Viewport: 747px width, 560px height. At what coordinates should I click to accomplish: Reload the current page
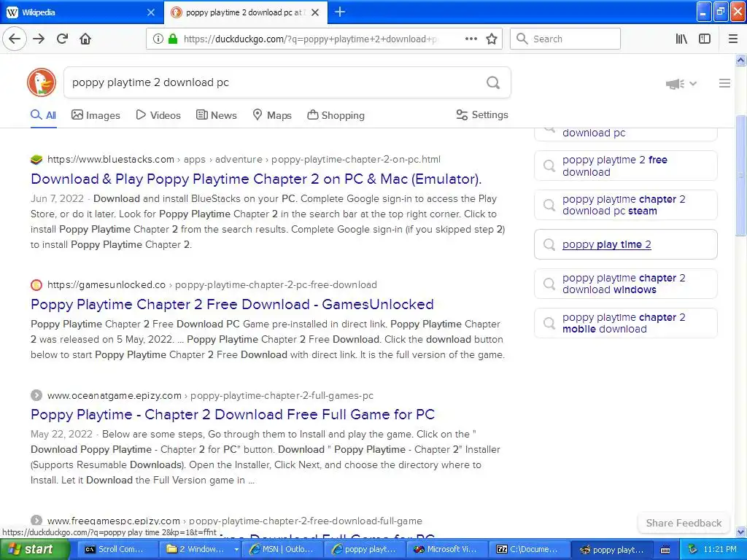(62, 39)
